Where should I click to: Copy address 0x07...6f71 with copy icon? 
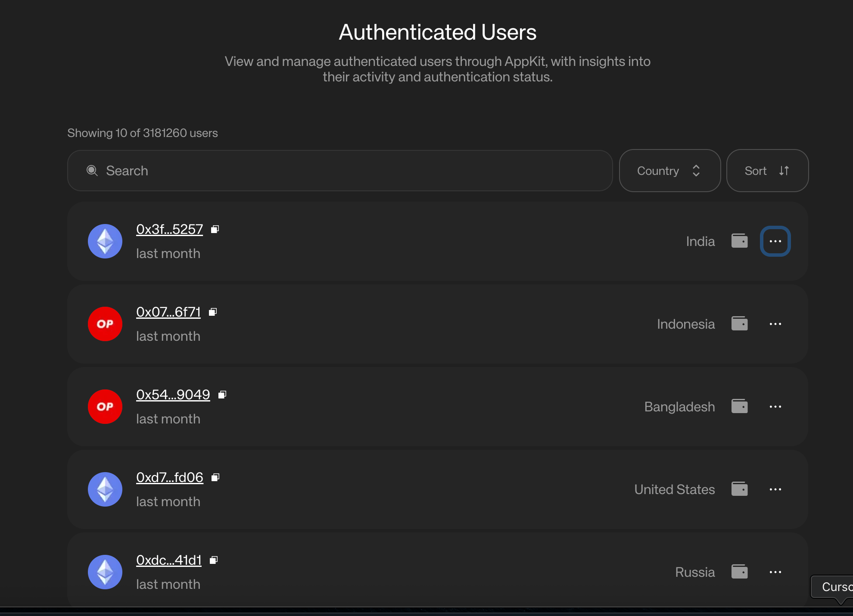click(x=213, y=312)
